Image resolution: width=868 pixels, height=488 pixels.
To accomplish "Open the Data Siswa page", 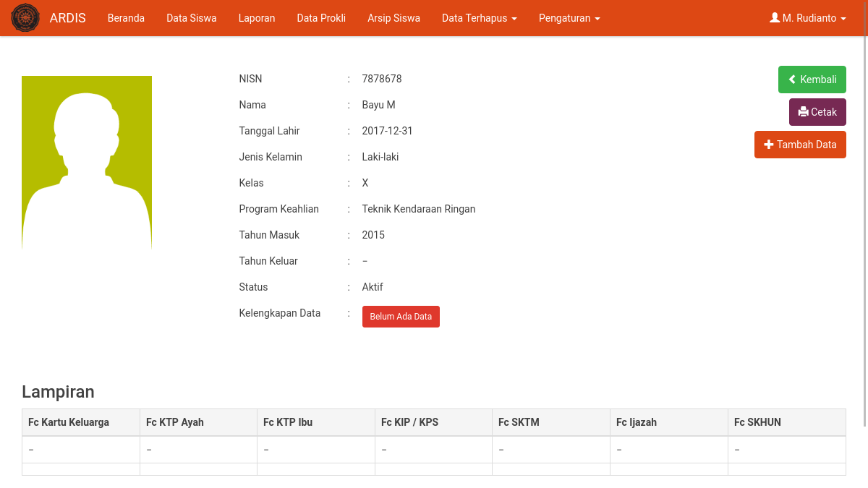I will pos(191,18).
